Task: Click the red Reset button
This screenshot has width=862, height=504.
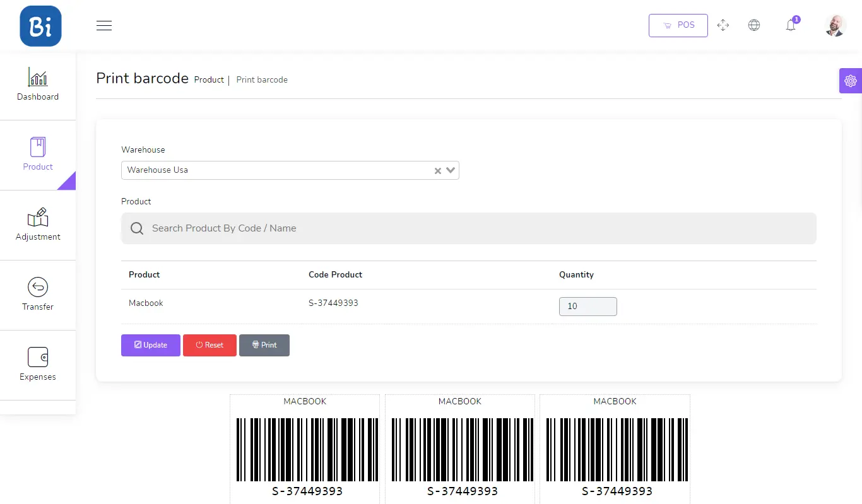Action: 210,345
